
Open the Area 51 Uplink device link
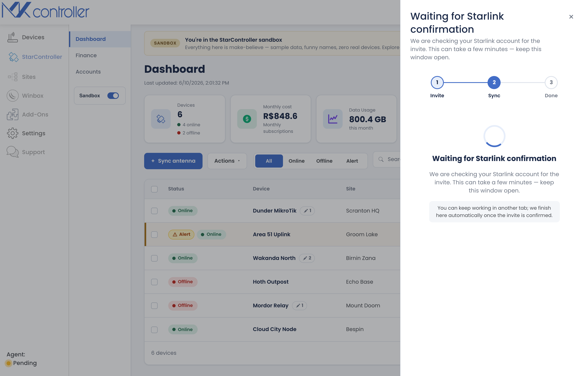[x=272, y=234]
